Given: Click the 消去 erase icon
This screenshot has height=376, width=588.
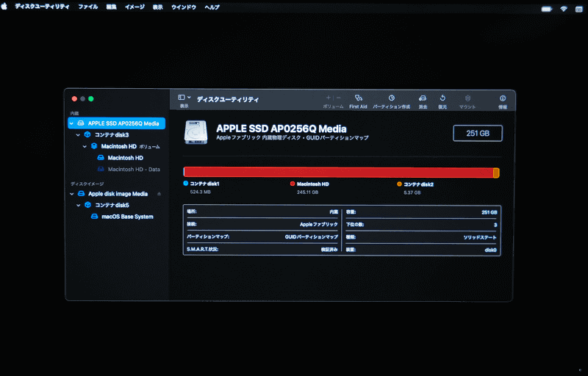Looking at the screenshot, I should [423, 98].
